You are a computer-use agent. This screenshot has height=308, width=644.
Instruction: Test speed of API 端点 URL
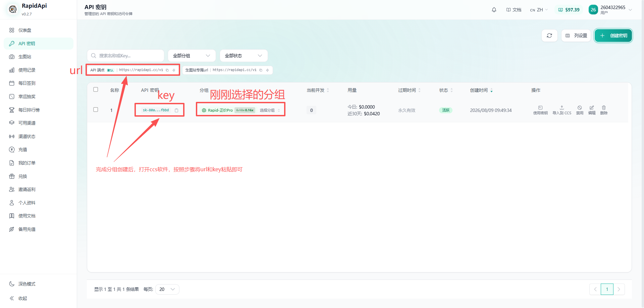pyautogui.click(x=174, y=70)
